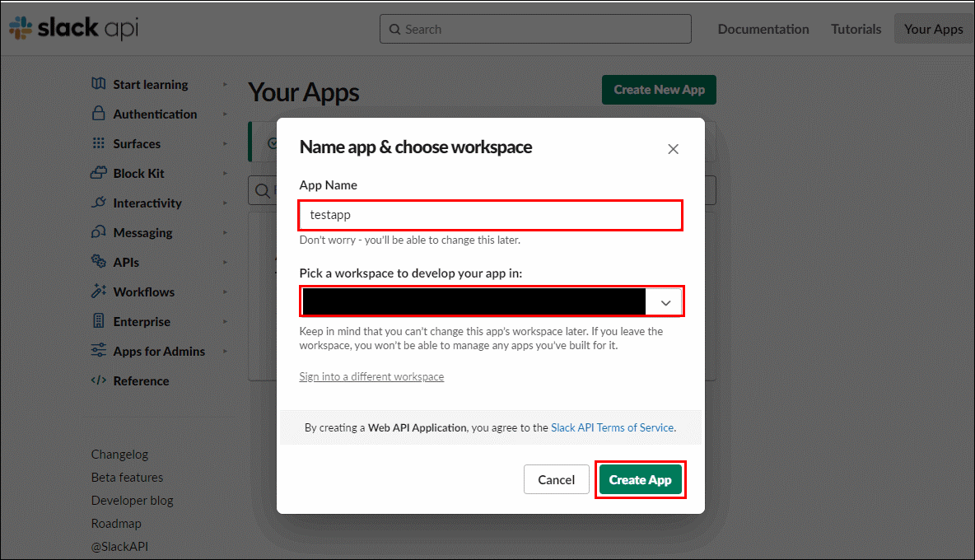975x560 pixels.
Task: Click the Enterprise building icon
Action: (98, 320)
